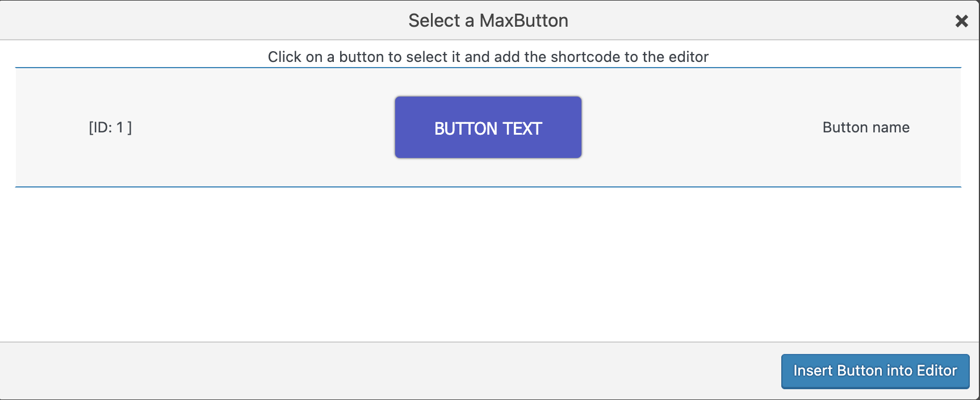Click the [ID: 1] identifier label

[x=111, y=127]
